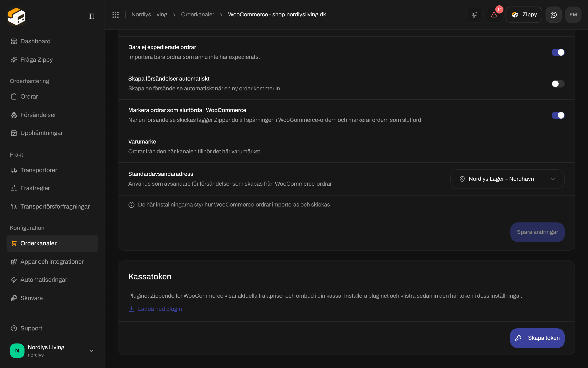Open Appar och integrationer
Screen dimensions: 588x368
(52, 262)
